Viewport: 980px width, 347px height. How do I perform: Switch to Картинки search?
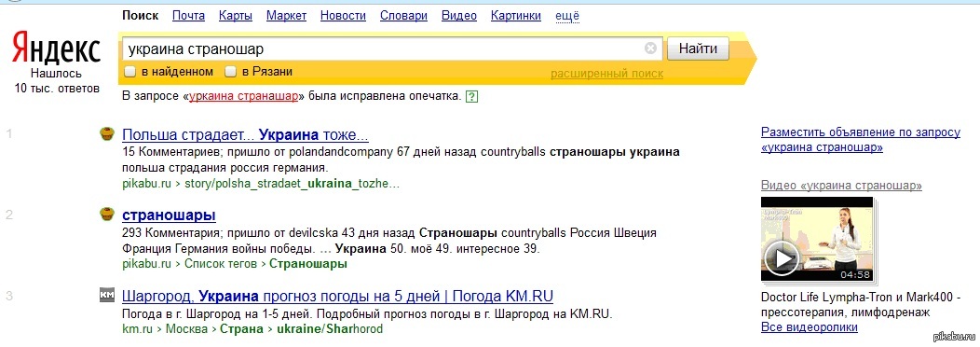(x=516, y=16)
